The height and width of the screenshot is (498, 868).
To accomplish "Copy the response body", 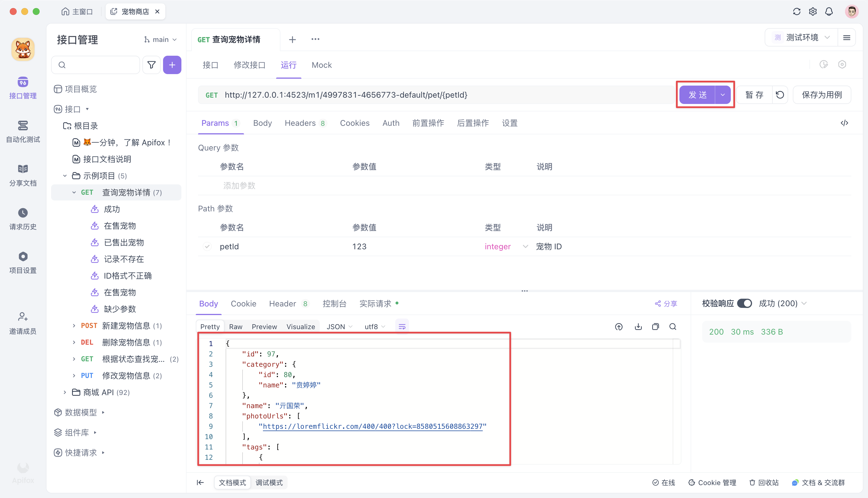I will click(655, 327).
